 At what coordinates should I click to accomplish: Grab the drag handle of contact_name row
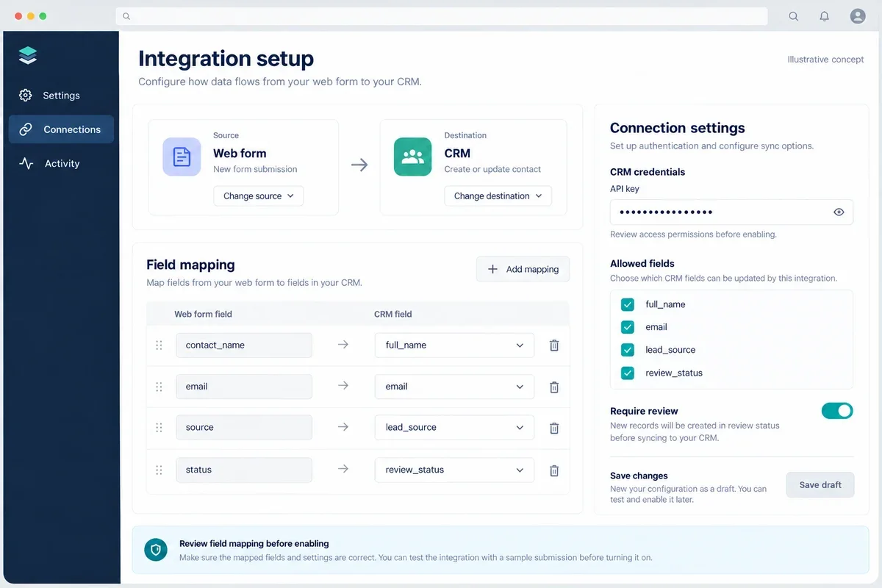pyautogui.click(x=159, y=345)
